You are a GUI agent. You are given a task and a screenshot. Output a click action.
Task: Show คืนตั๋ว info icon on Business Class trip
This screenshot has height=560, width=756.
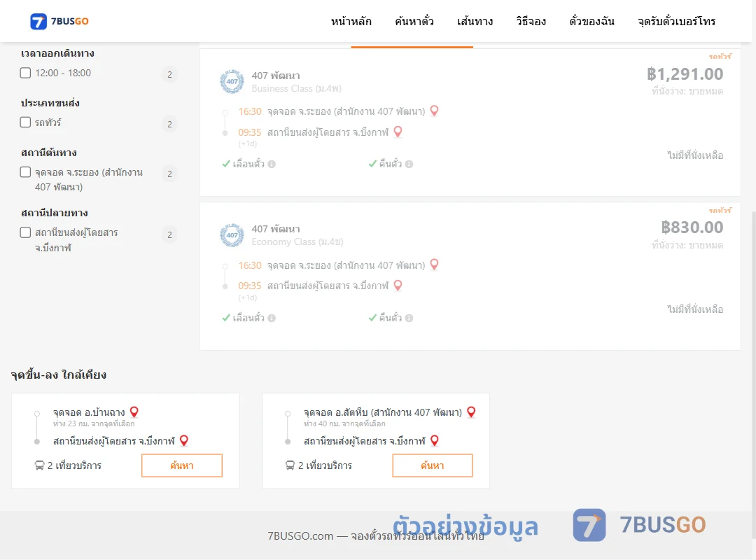coord(409,164)
